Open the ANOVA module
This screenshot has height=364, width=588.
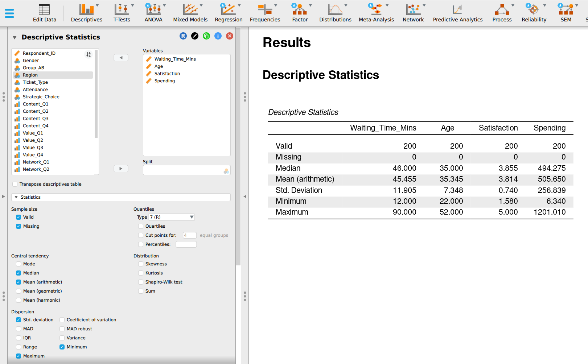pyautogui.click(x=153, y=13)
